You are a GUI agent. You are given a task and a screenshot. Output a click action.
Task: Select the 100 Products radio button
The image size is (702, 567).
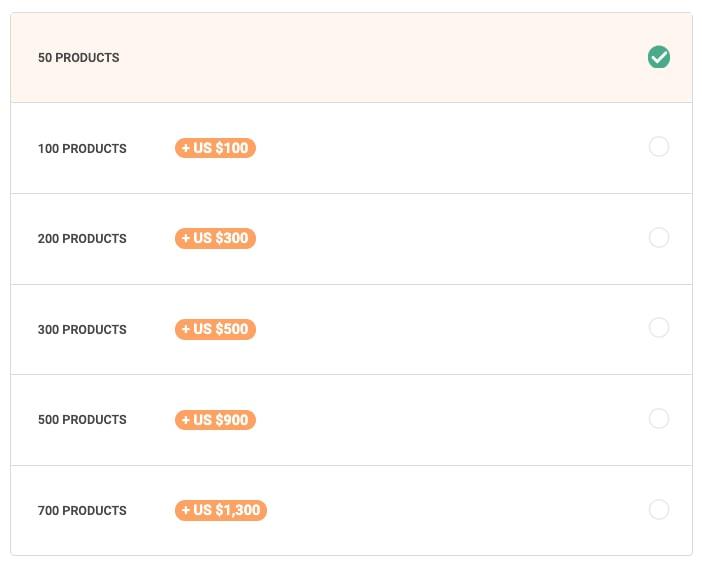[x=659, y=147]
